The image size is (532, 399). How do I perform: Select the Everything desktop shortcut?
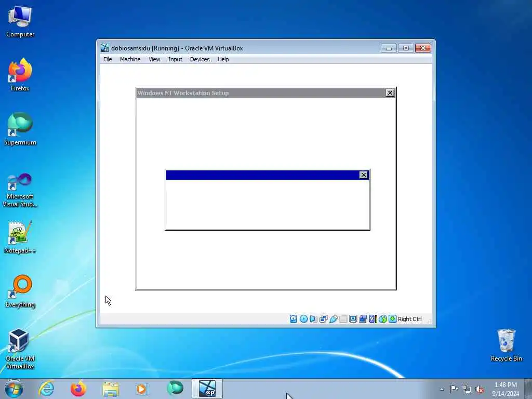click(x=20, y=291)
